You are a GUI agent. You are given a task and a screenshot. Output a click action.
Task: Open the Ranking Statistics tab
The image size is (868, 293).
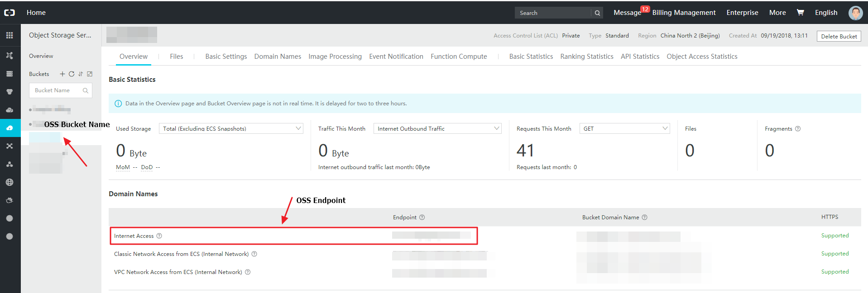(x=586, y=57)
